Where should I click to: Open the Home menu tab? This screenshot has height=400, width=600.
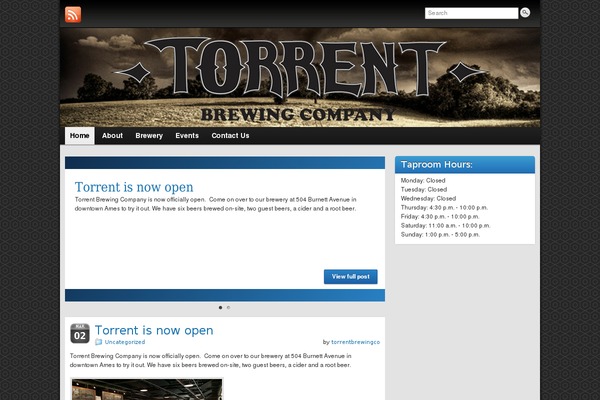click(x=80, y=136)
